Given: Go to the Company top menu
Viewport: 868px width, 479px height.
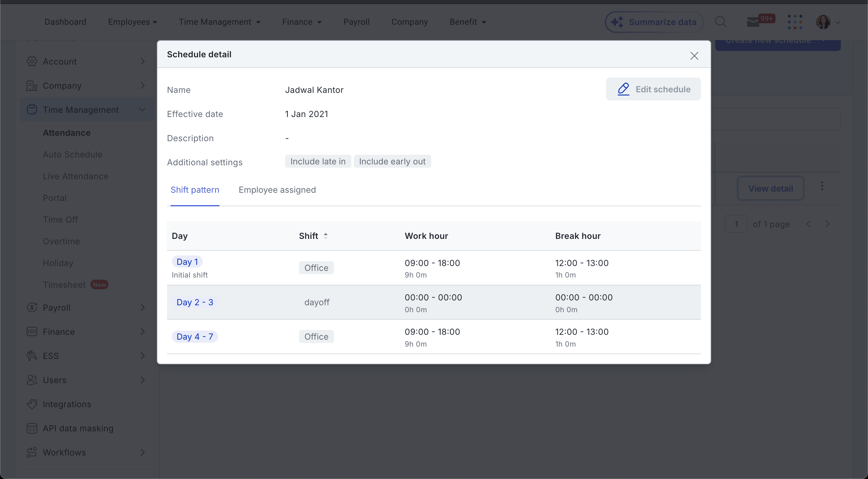Looking at the screenshot, I should [409, 22].
